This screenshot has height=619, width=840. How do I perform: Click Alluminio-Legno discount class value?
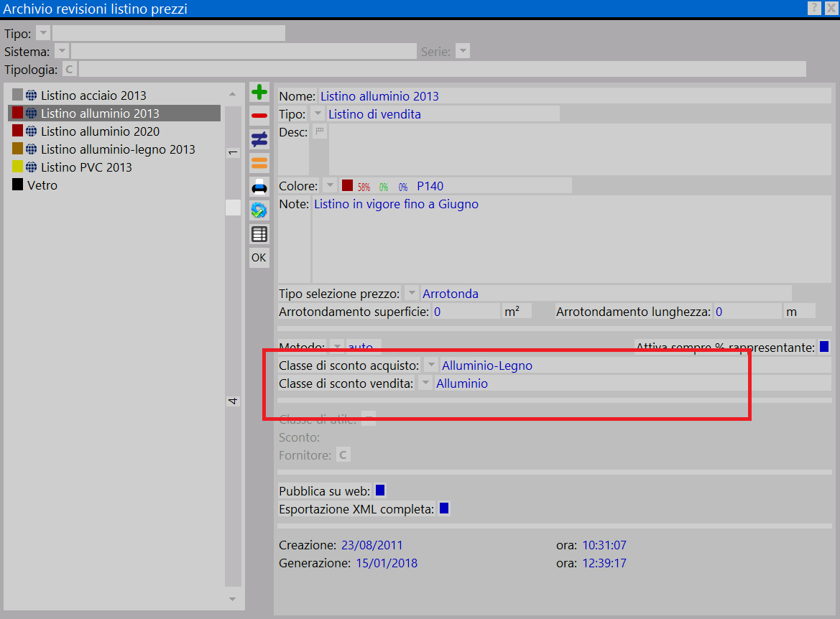point(487,366)
